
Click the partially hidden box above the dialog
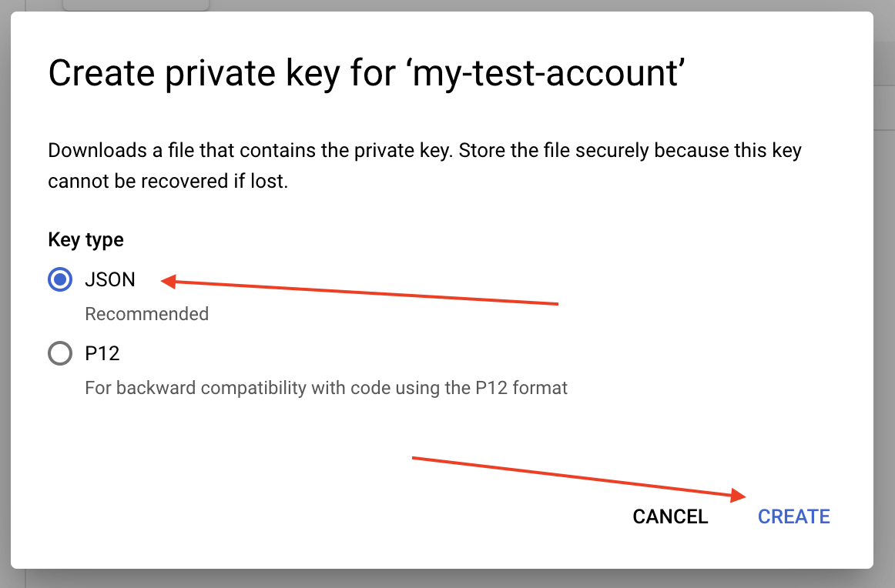pos(136,5)
